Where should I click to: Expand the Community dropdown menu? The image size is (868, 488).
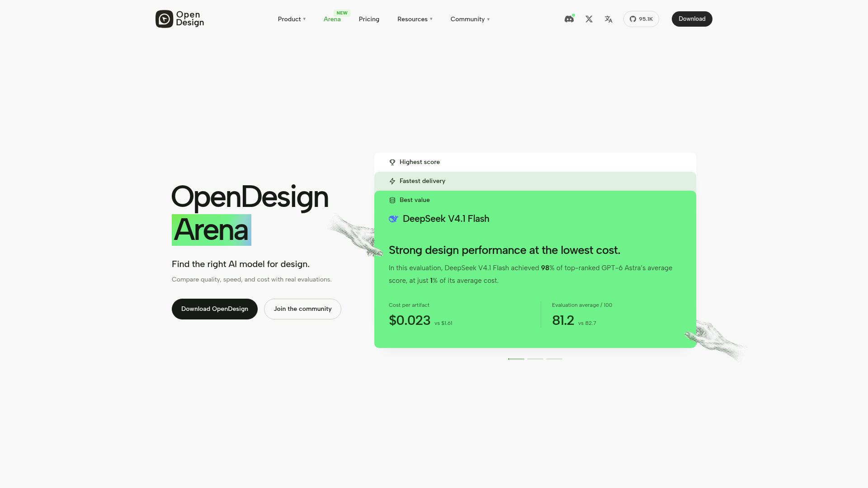click(470, 19)
